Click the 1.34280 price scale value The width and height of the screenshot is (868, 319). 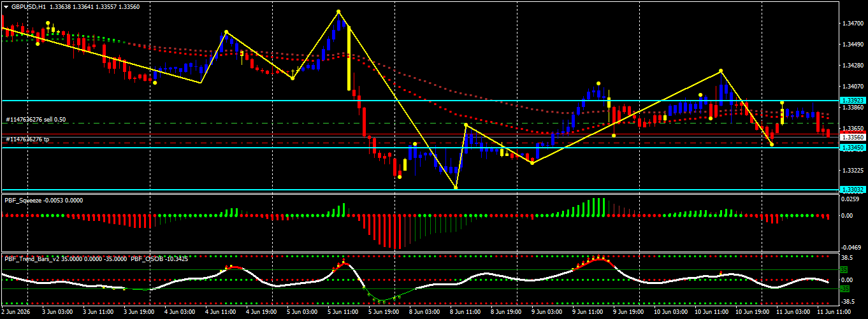[853, 66]
